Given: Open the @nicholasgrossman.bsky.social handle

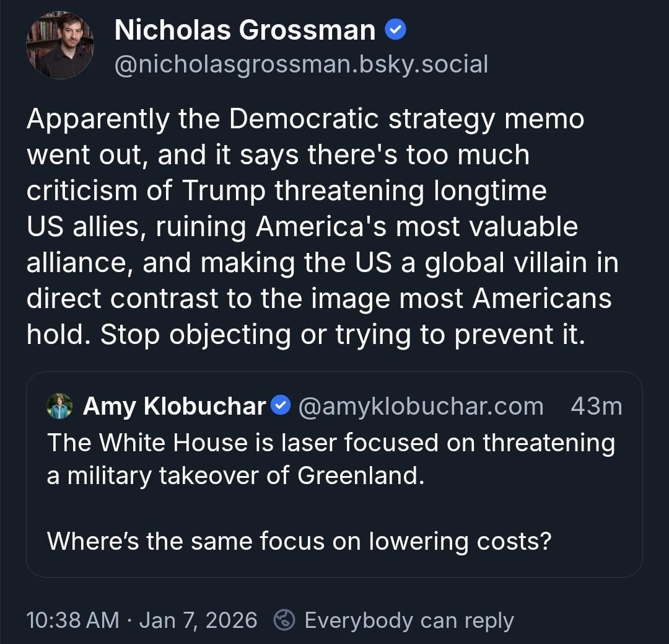Looking at the screenshot, I should pos(301,64).
